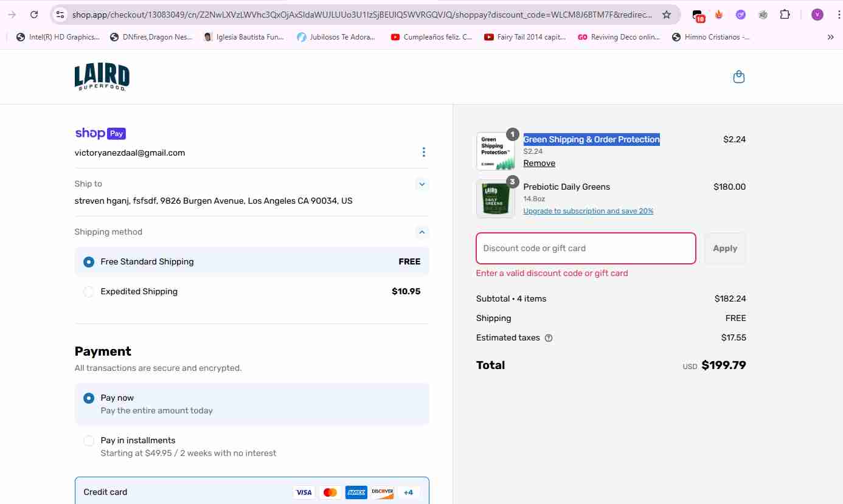Click the Laird Superfood logo
This screenshot has width=843, height=504.
102,77
